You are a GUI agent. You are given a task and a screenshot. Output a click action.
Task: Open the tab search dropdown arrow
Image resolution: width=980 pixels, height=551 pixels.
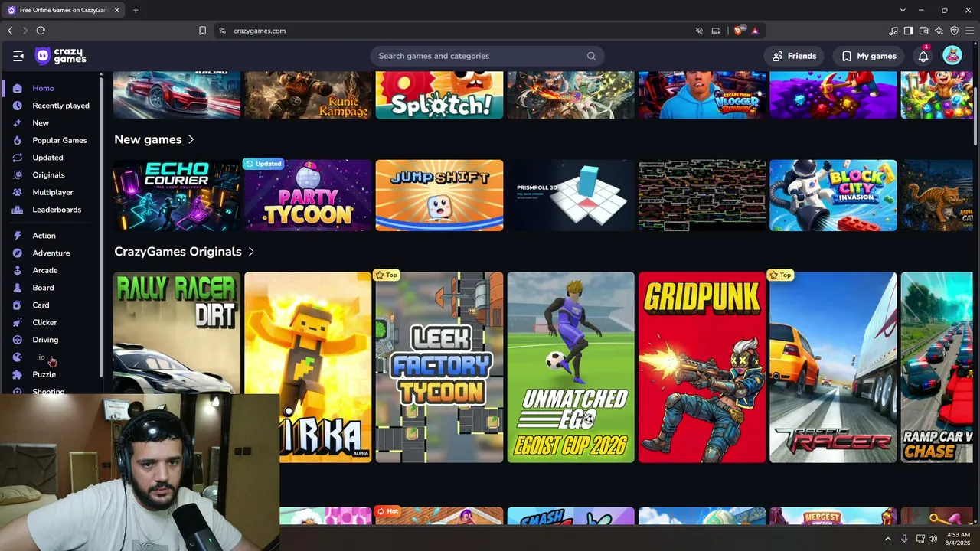(903, 10)
